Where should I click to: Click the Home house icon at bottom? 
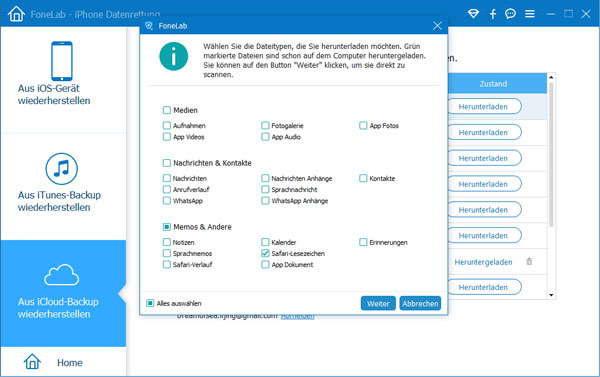coord(32,361)
